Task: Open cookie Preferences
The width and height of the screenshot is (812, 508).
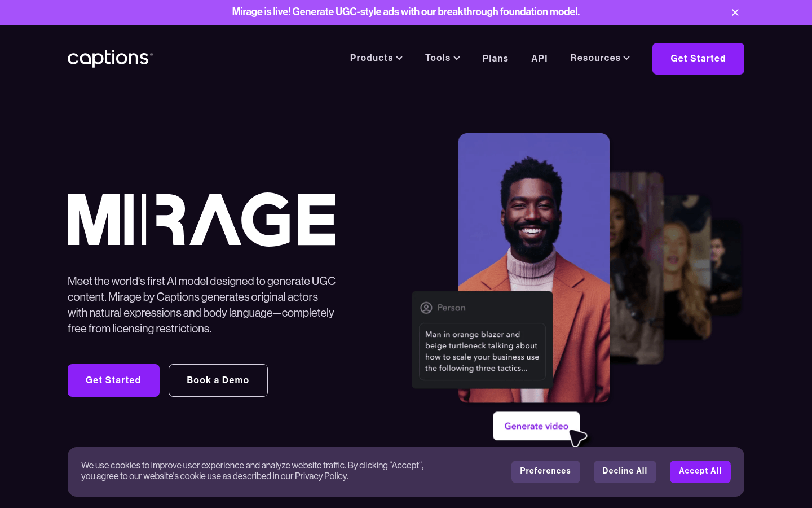Action: pyautogui.click(x=545, y=472)
